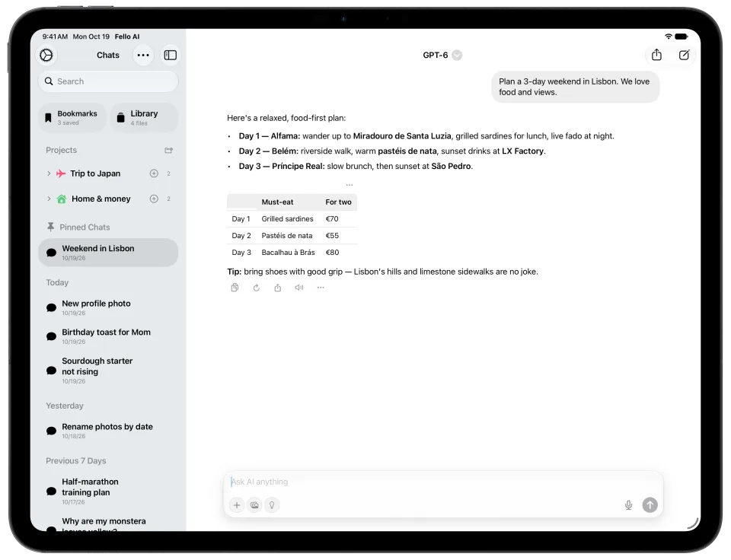731x560 pixels.
Task: Open the app settings logo icon
Action: point(46,55)
